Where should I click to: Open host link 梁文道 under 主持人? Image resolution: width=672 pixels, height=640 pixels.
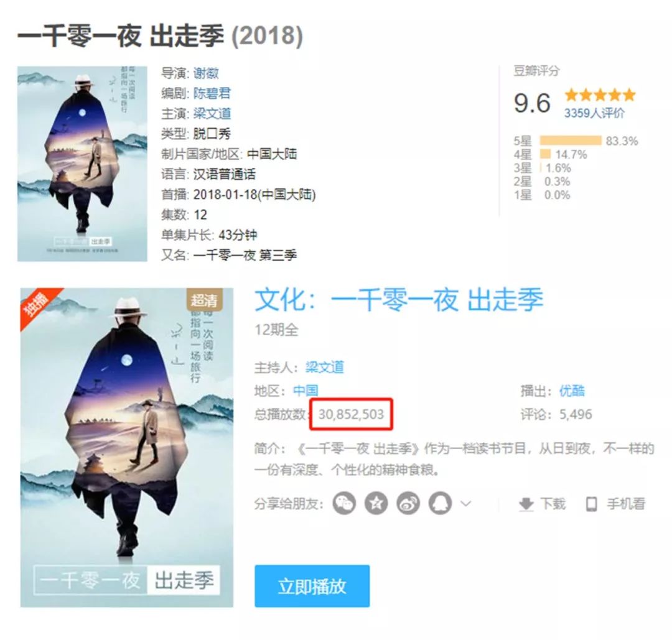coord(324,367)
